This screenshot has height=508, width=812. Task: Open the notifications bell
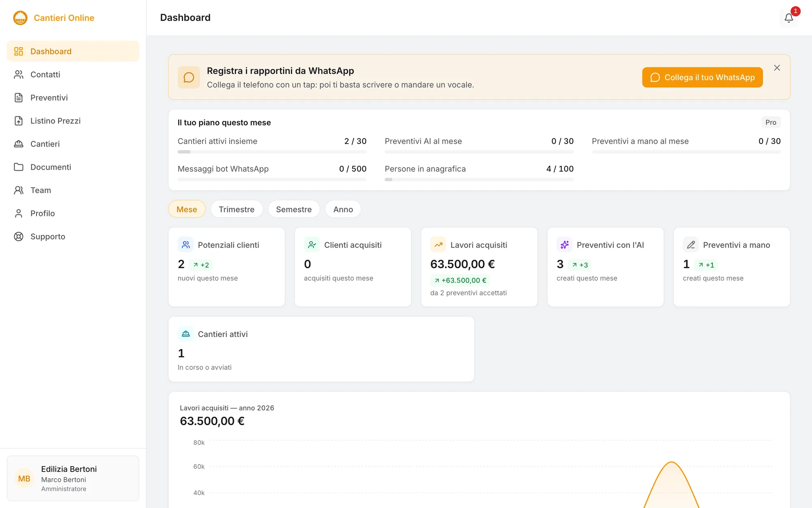pyautogui.click(x=788, y=18)
